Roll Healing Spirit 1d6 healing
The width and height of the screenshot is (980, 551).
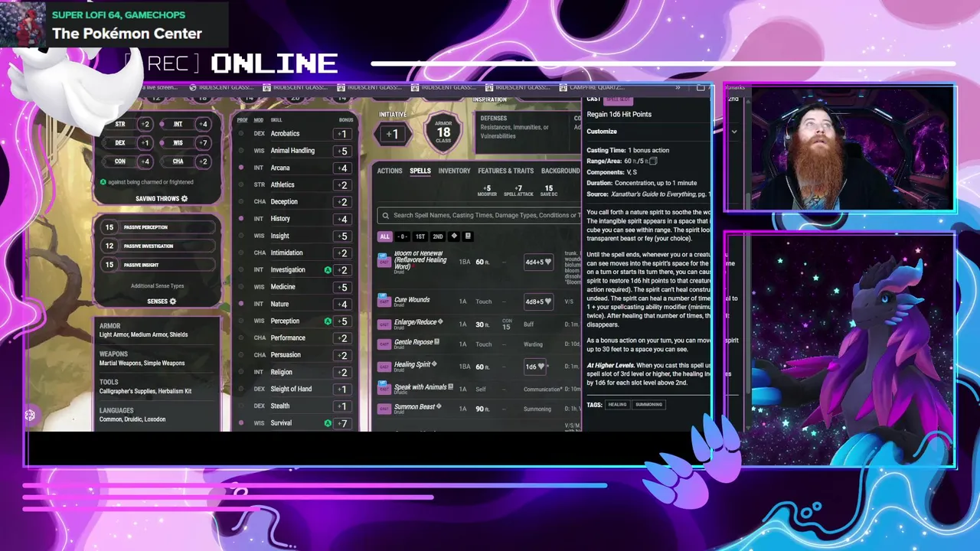[535, 367]
